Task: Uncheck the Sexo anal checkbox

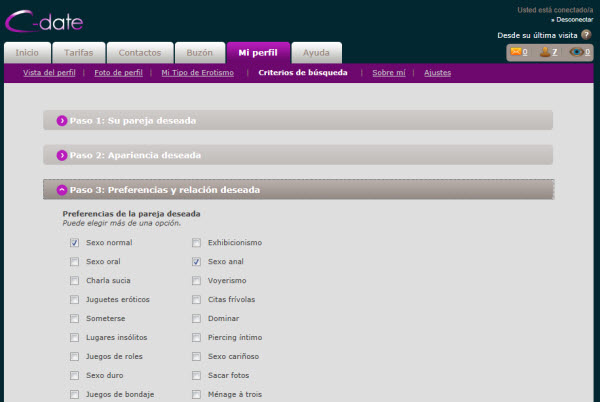Action: click(x=196, y=262)
